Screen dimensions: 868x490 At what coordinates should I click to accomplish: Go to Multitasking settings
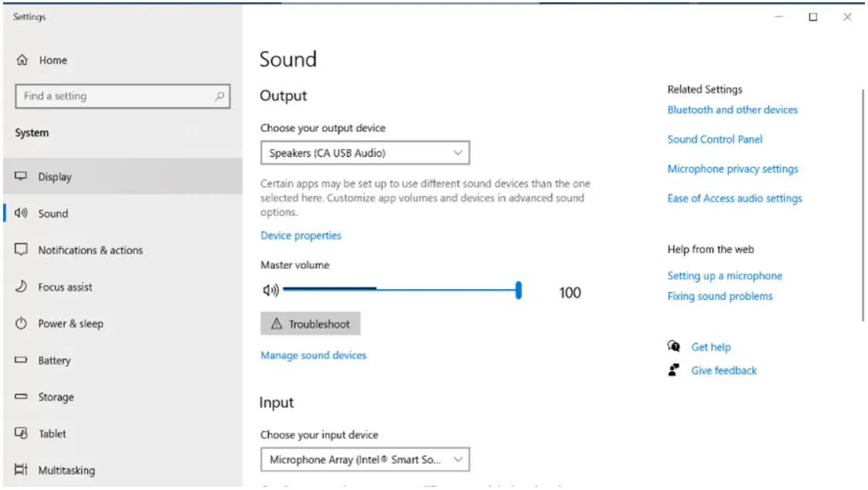66,470
